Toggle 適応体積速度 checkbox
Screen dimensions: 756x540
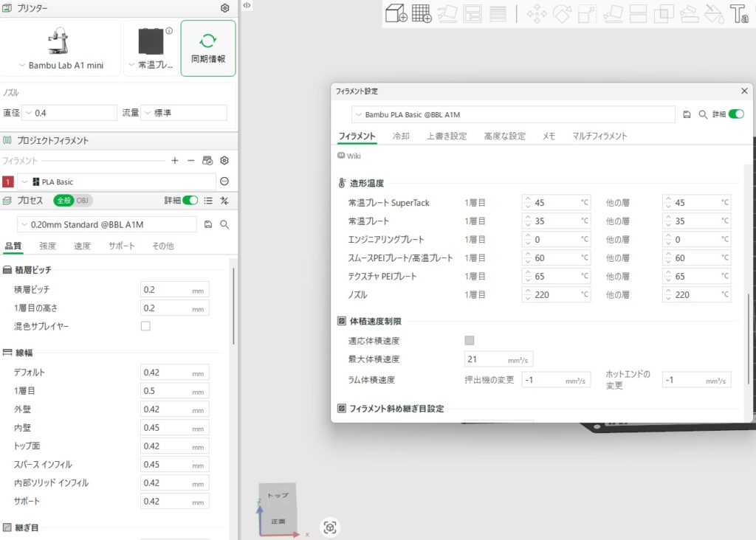[469, 341]
